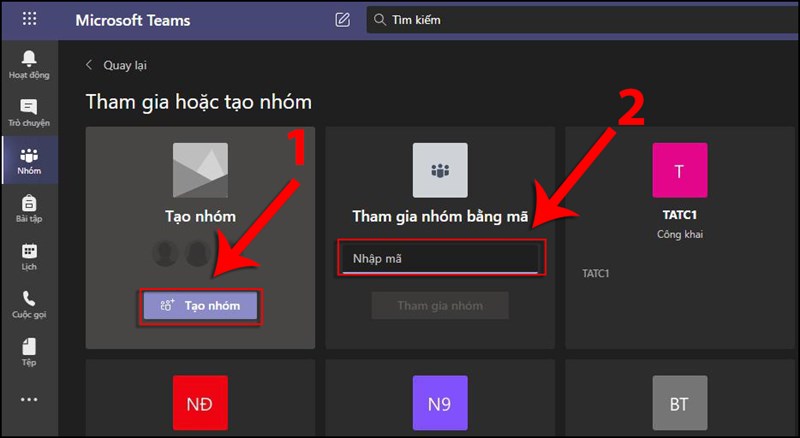The height and width of the screenshot is (438, 800).
Task: Open the app launcher waffle icon
Action: [x=29, y=19]
